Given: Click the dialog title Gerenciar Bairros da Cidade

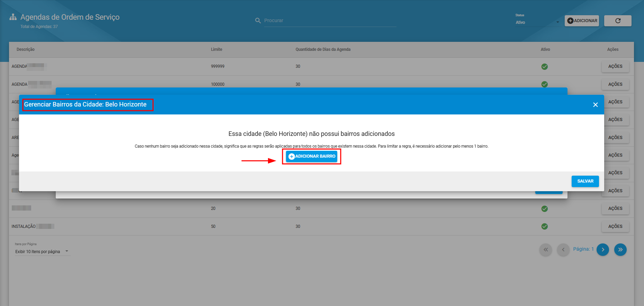Looking at the screenshot, I should tap(85, 104).
